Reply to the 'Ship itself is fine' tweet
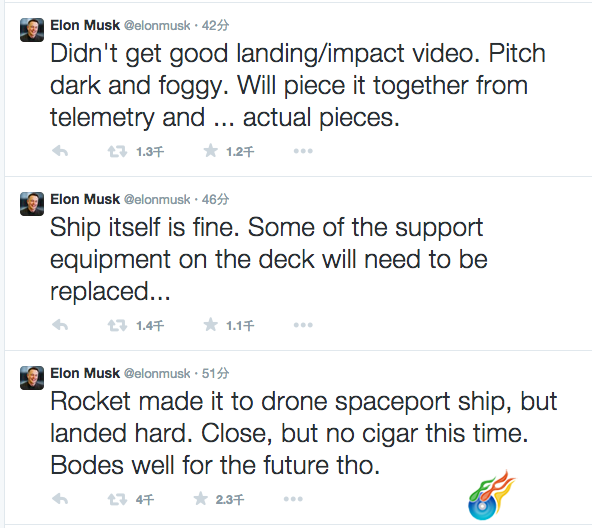Screen dimensions: 592x528 (60, 325)
